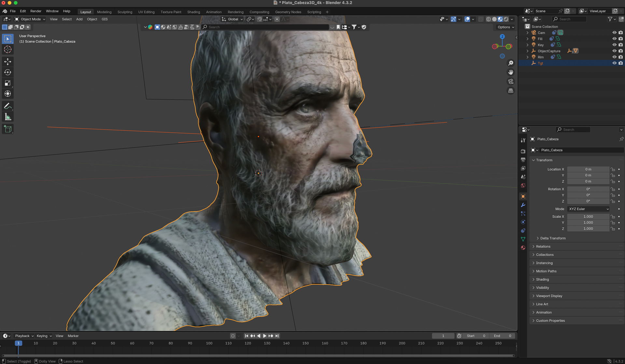Expand the Viewport Display panel
The height and width of the screenshot is (364, 625).
549,296
